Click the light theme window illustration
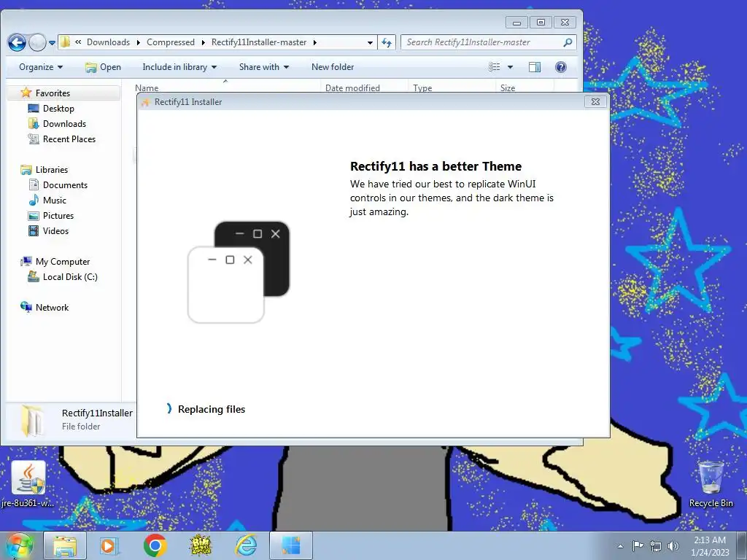Image resolution: width=747 pixels, height=560 pixels. (226, 285)
